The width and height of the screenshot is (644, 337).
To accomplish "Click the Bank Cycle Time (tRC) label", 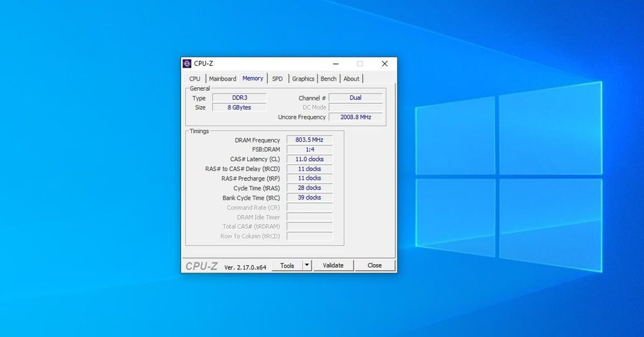I will coord(251,198).
